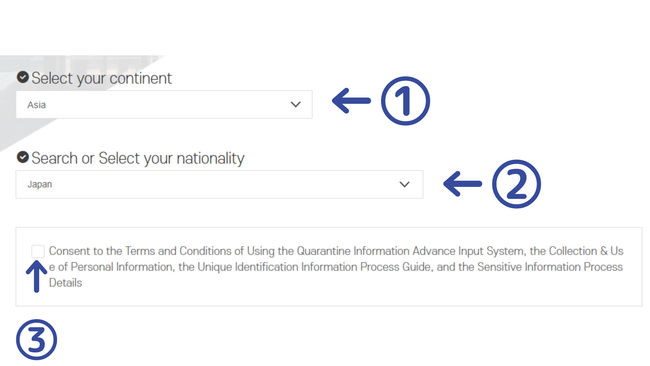Click the circled number 2 annotation

point(517,184)
